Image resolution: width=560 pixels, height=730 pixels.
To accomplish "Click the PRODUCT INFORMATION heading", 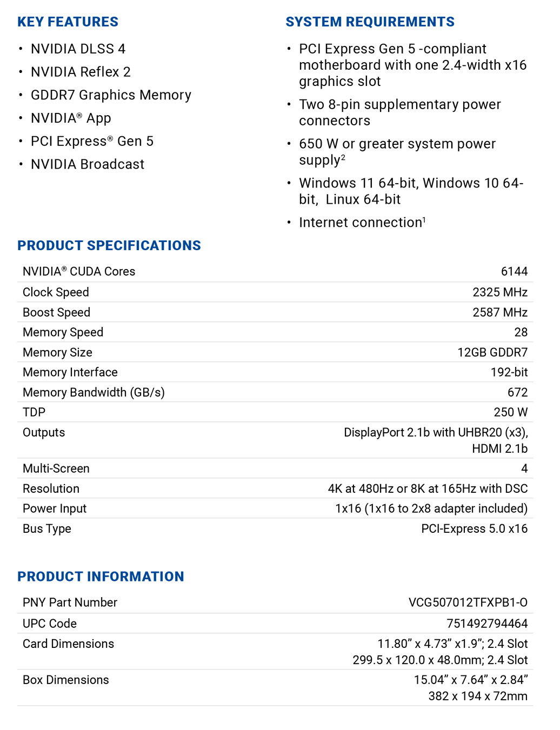I will 101,577.
